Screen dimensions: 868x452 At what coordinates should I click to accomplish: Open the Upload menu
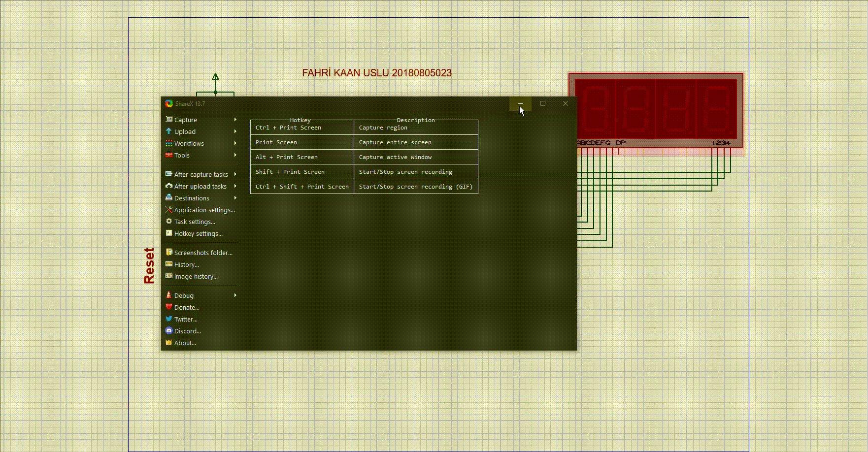(201, 131)
